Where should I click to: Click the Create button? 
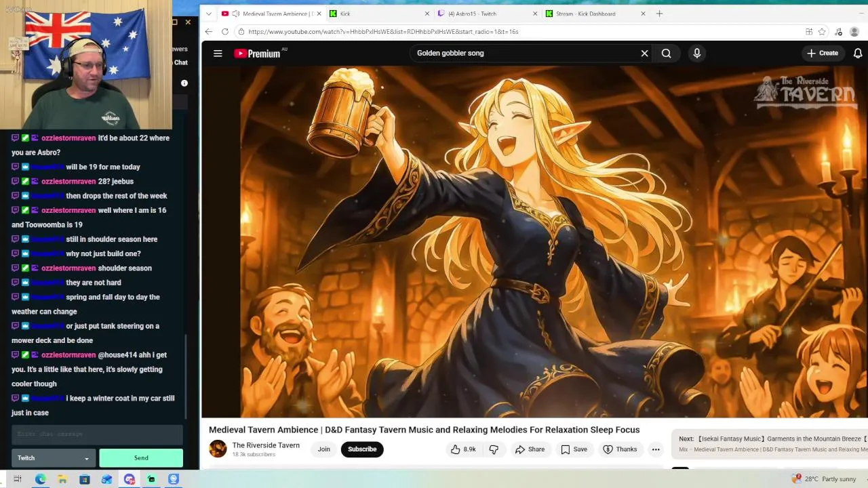click(x=822, y=53)
